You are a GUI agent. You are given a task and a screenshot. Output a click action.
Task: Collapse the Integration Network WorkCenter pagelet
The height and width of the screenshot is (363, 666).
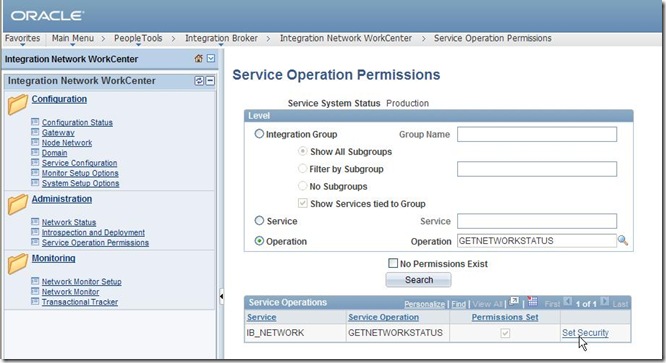click(x=210, y=81)
